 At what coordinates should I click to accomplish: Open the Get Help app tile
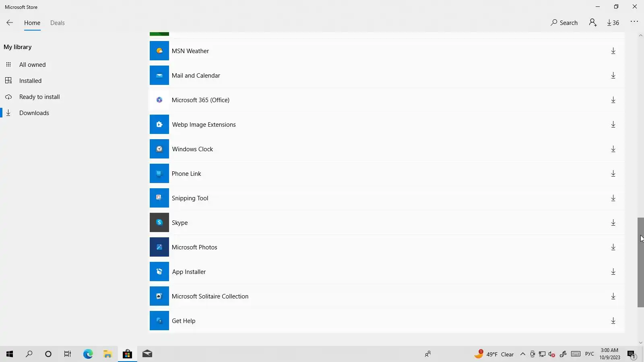159,321
